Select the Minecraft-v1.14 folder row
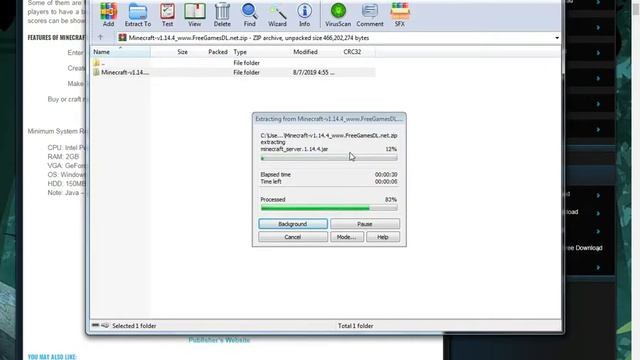 (x=233, y=72)
